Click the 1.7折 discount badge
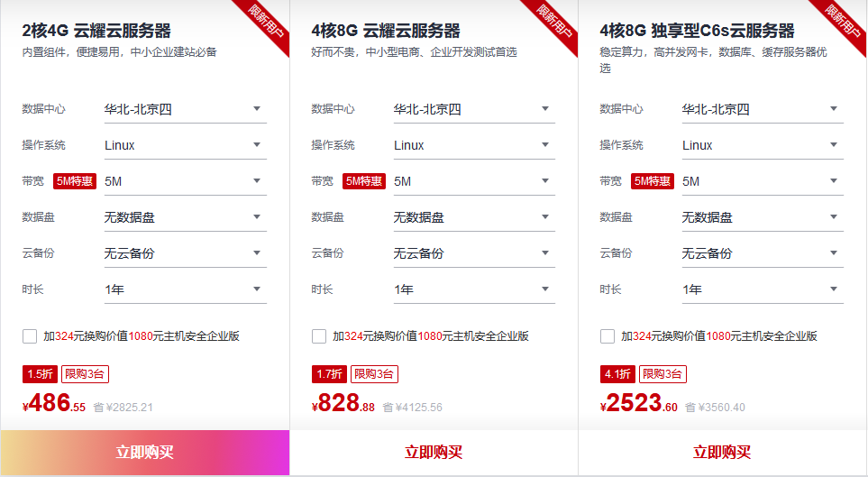The width and height of the screenshot is (868, 477). point(329,374)
